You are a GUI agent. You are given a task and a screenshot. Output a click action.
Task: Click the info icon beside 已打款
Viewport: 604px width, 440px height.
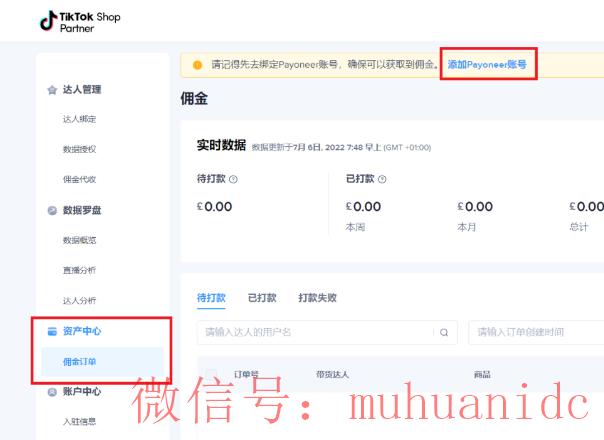382,179
